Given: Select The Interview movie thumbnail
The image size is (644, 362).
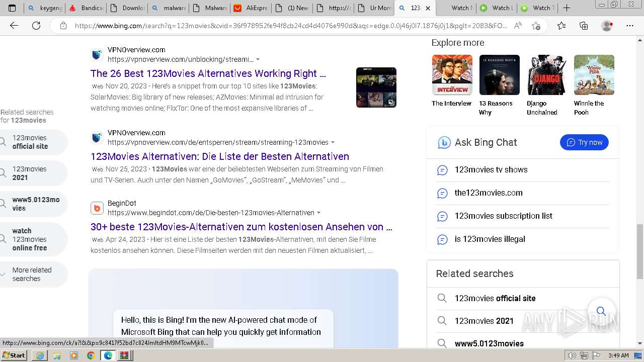Looking at the screenshot, I should tap(452, 75).
